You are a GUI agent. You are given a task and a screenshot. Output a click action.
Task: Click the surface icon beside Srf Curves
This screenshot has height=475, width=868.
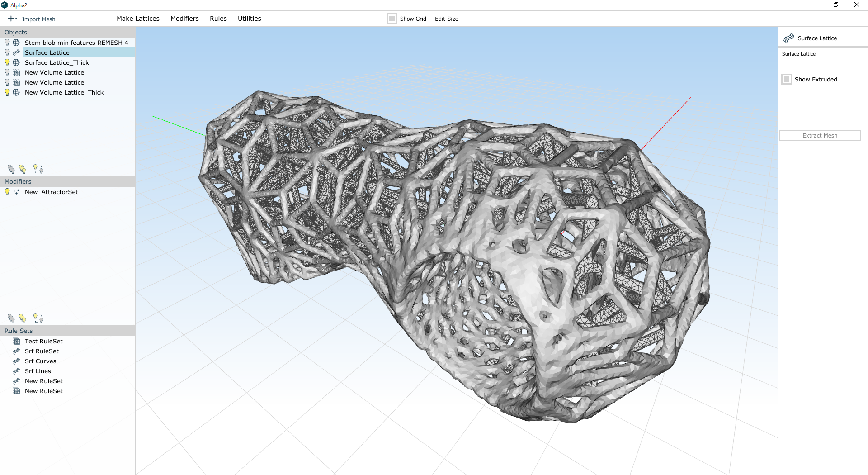click(16, 361)
